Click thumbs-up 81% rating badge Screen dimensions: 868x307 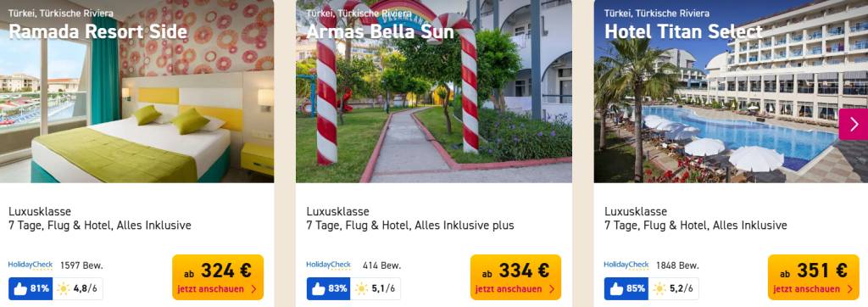click(x=31, y=288)
